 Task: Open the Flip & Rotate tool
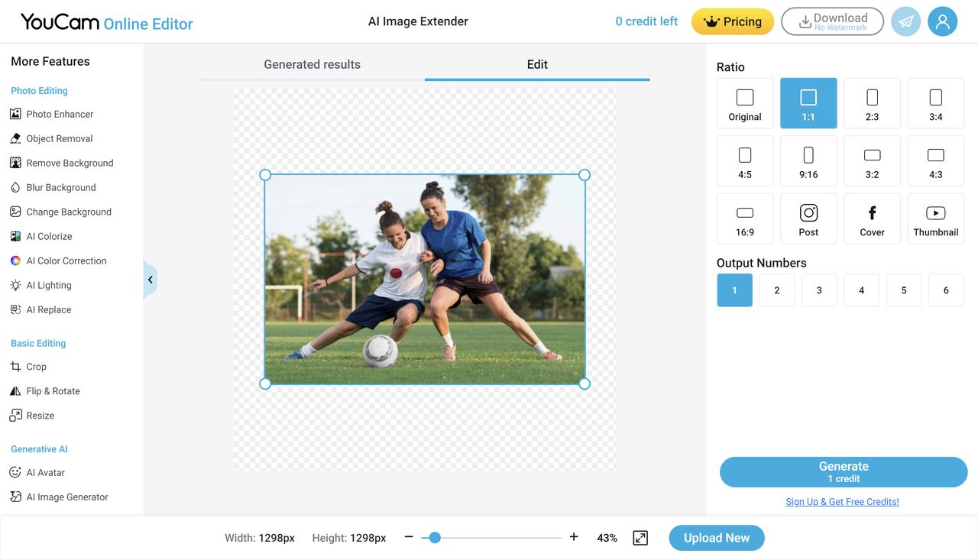pos(53,391)
